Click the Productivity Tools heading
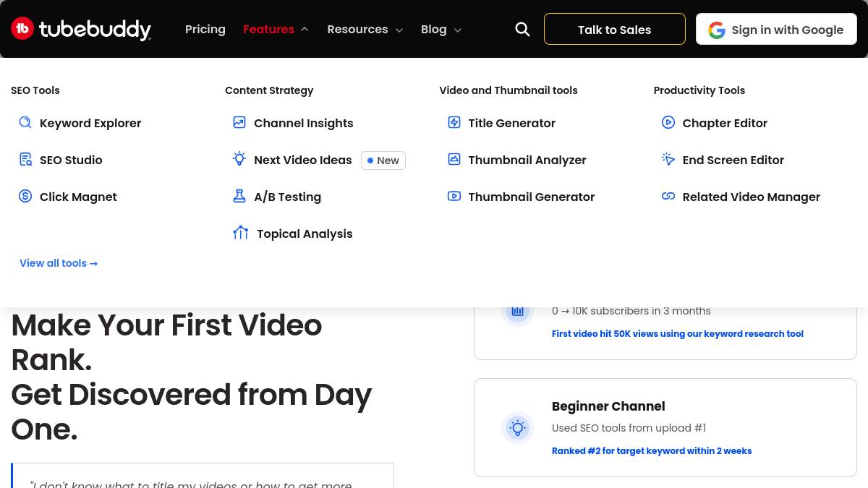 click(x=699, y=90)
